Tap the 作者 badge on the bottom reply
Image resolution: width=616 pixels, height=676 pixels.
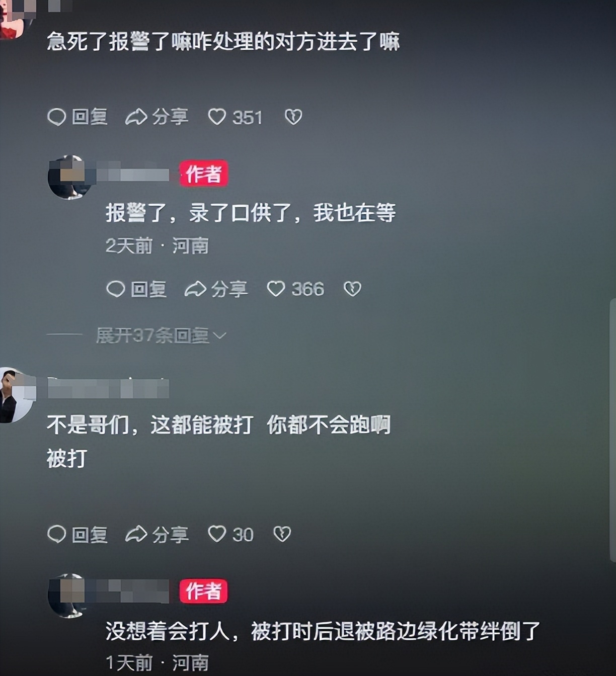click(x=204, y=591)
